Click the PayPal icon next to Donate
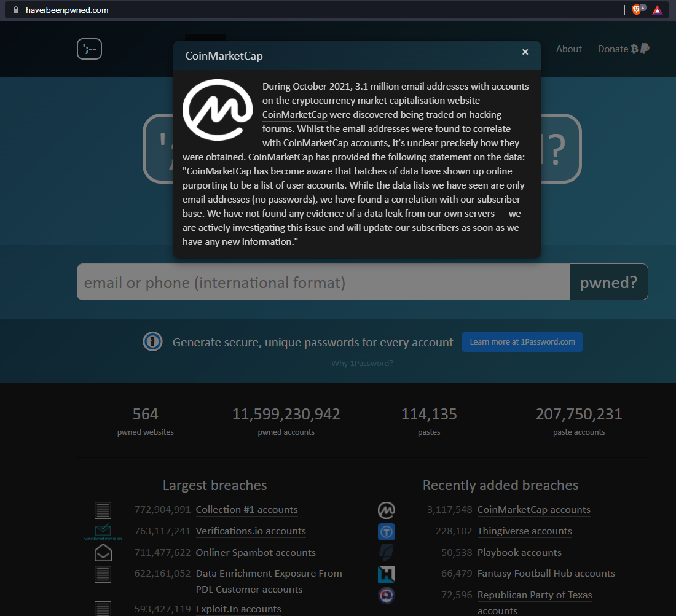The width and height of the screenshot is (676, 616). 645,49
